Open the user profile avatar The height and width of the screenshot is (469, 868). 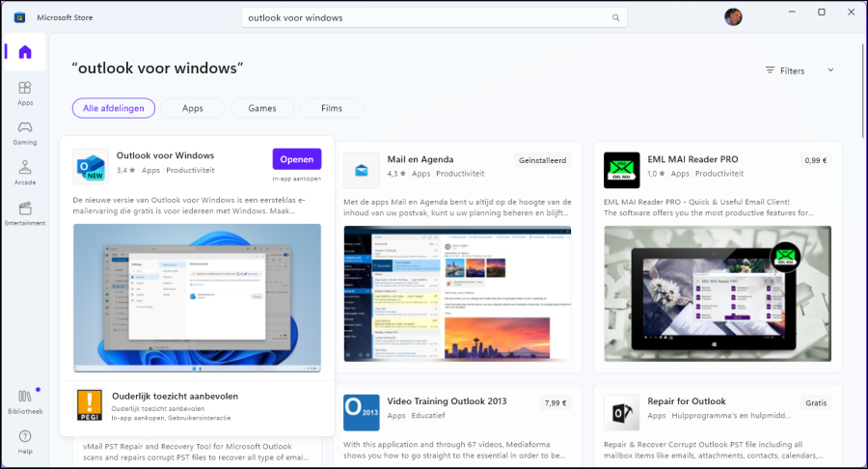point(733,16)
